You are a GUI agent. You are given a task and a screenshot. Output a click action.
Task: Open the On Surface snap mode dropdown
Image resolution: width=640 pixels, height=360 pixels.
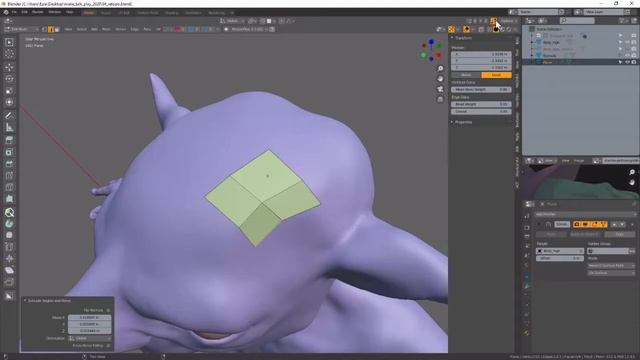click(x=611, y=273)
